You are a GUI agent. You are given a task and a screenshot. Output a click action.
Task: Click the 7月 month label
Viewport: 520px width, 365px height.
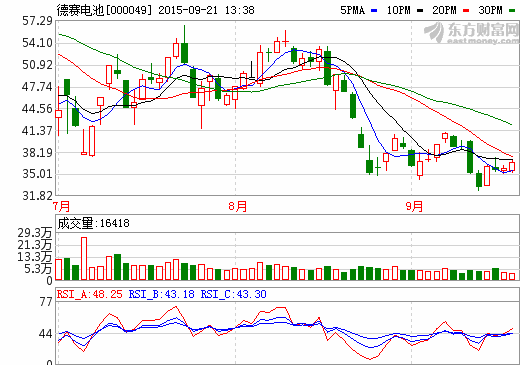coord(62,206)
